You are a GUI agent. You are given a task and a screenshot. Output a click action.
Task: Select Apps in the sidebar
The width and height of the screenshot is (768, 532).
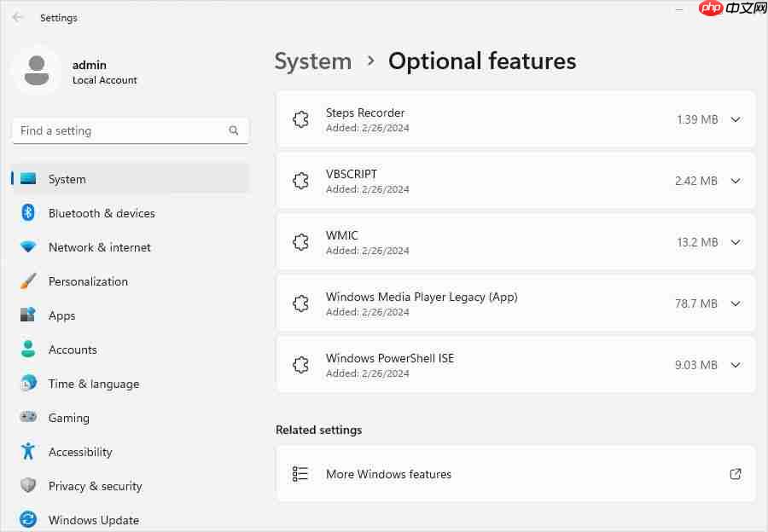tap(61, 315)
